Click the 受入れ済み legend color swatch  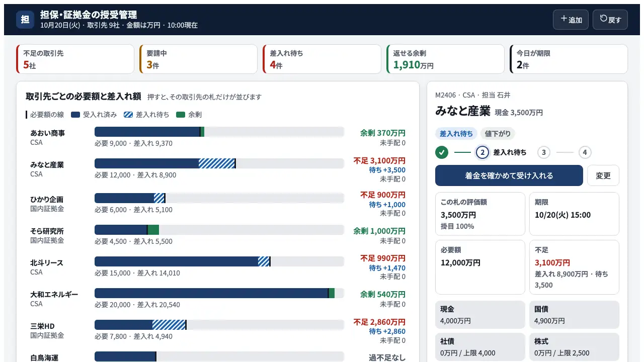75,115
